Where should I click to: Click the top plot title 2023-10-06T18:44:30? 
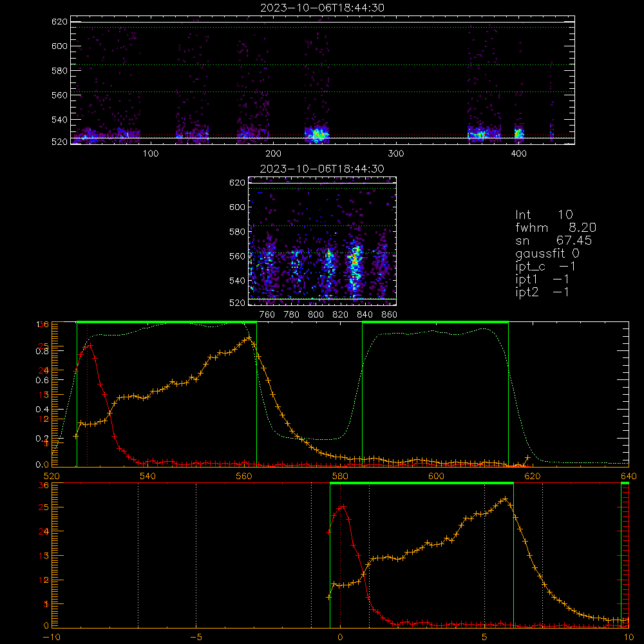tap(322, 8)
